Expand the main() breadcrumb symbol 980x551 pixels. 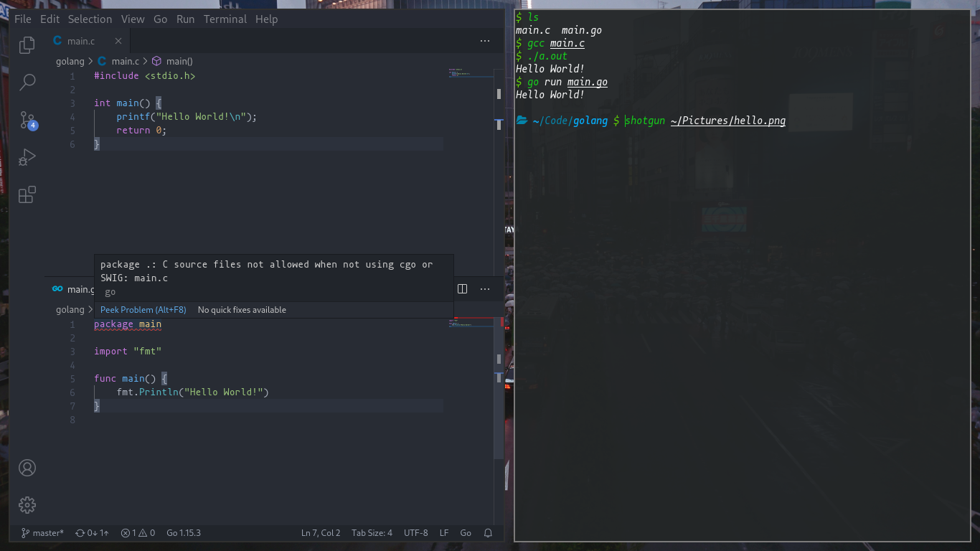tap(172, 61)
